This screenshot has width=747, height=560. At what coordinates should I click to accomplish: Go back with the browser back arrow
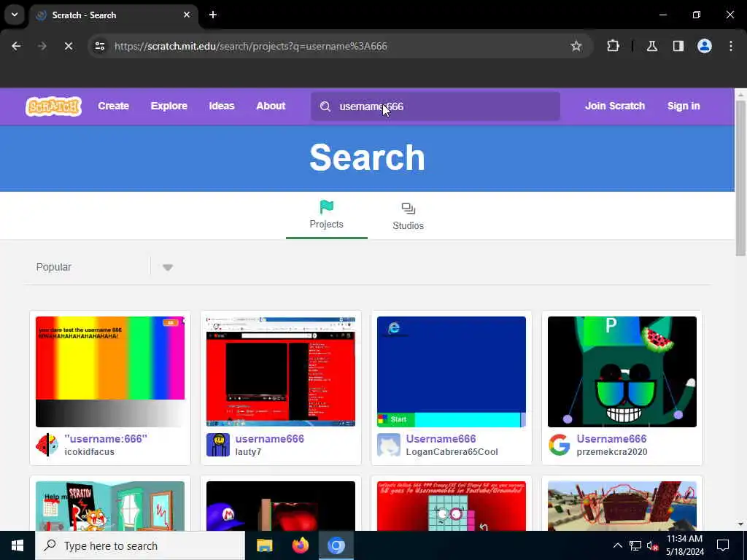click(x=16, y=46)
